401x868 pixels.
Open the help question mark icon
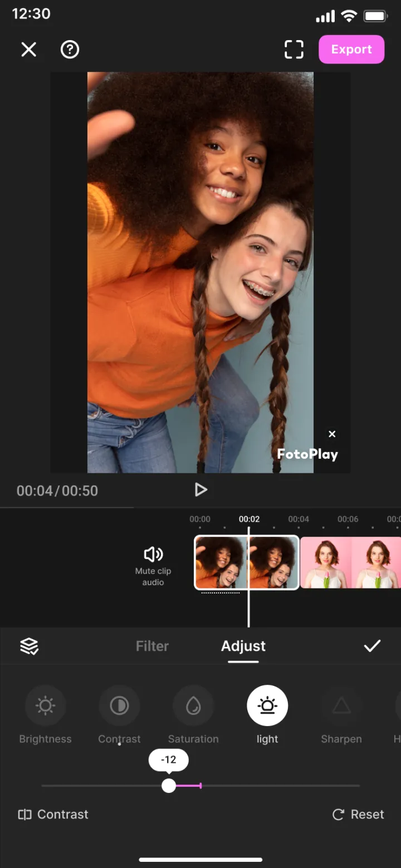(70, 50)
